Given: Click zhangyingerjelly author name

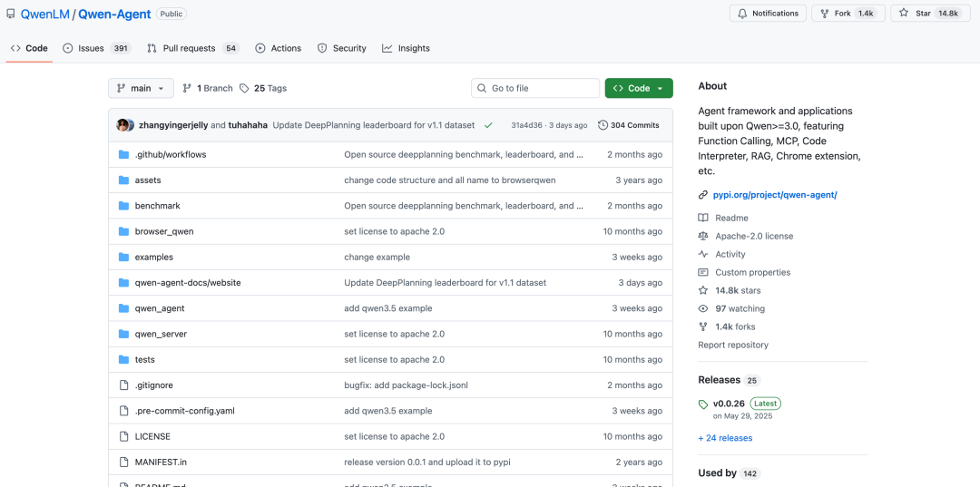Looking at the screenshot, I should click(173, 125).
